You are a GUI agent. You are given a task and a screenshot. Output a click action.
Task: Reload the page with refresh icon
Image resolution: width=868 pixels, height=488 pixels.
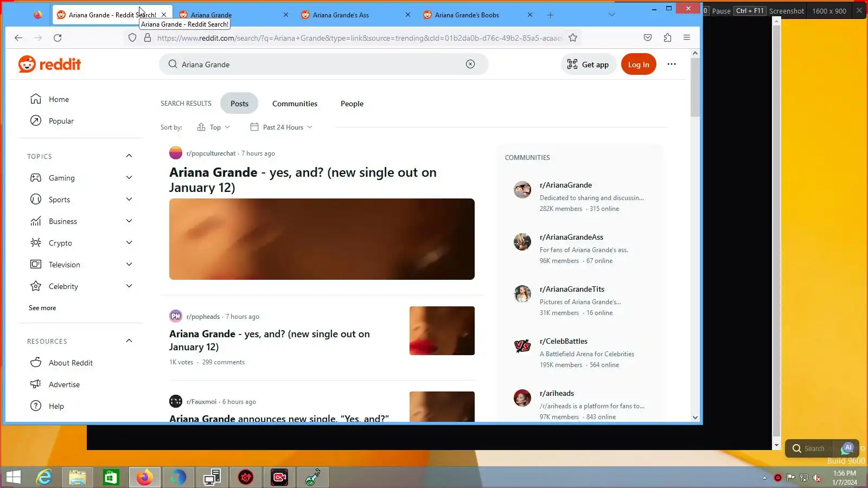point(58,38)
